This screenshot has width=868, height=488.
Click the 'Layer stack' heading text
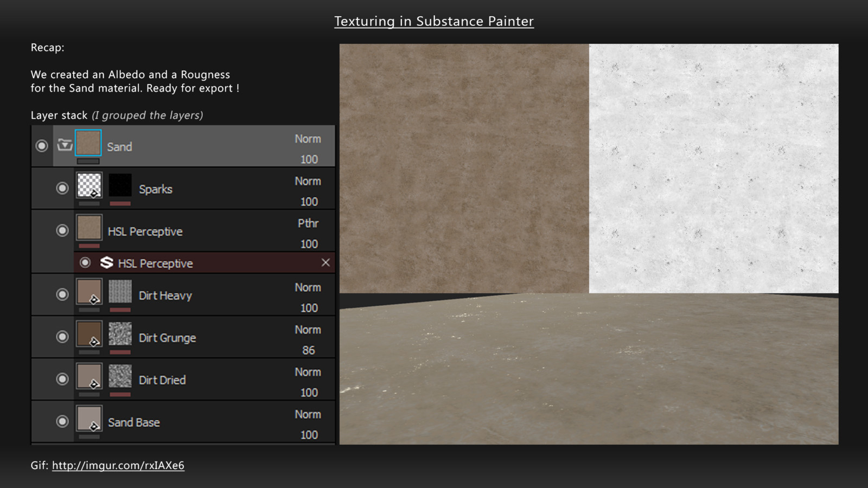coord(59,115)
